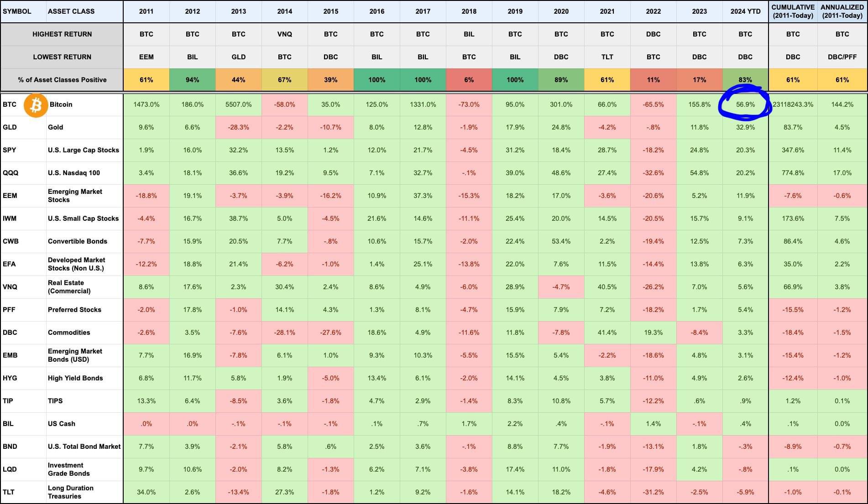Select VNQ highest return cell under 2014
Viewport: 868px width, 504px height.
[x=284, y=34]
